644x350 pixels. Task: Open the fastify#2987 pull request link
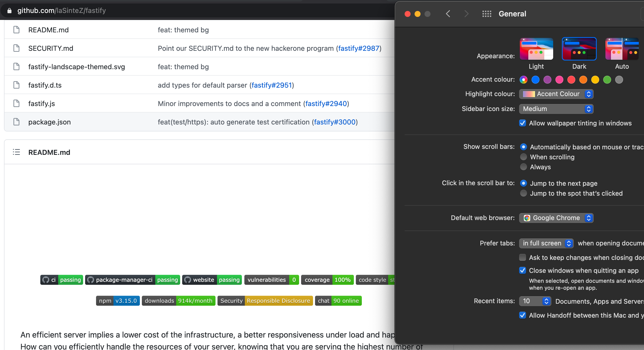(359, 48)
